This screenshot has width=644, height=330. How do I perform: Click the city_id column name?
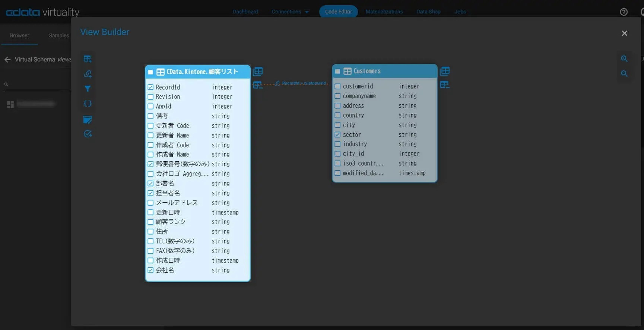353,154
